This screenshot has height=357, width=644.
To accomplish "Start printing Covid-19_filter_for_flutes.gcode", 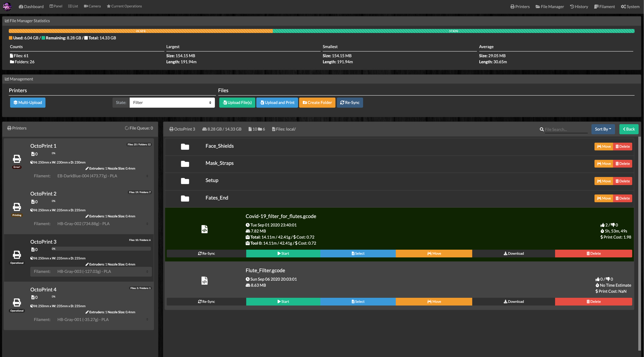I will 283,253.
